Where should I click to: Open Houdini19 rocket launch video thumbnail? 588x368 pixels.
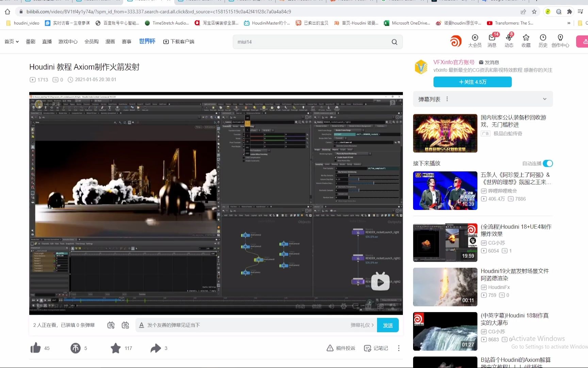click(x=445, y=287)
